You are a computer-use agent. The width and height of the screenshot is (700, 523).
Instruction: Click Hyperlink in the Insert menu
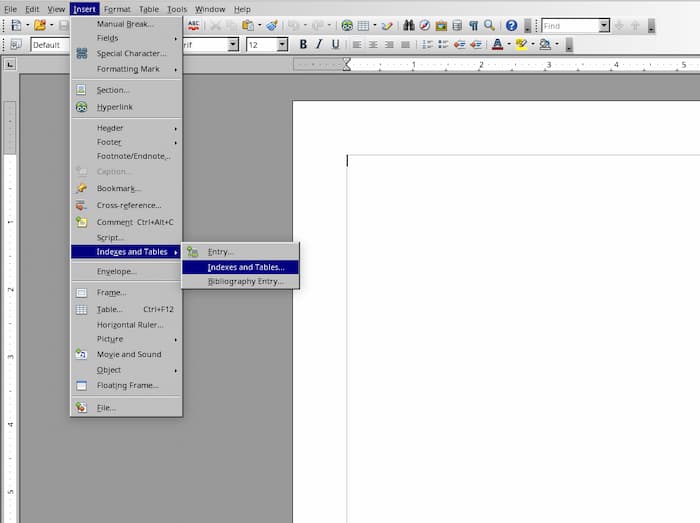114,107
